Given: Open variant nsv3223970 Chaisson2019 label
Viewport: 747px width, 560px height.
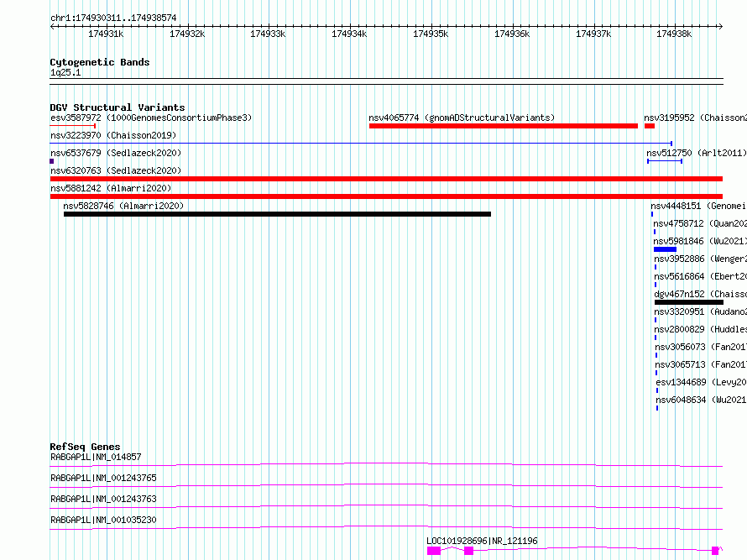Looking at the screenshot, I should [x=113, y=135].
